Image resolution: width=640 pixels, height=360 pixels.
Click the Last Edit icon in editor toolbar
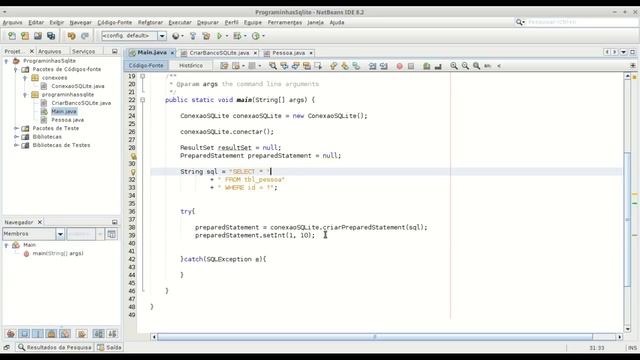pyautogui.click(x=224, y=66)
